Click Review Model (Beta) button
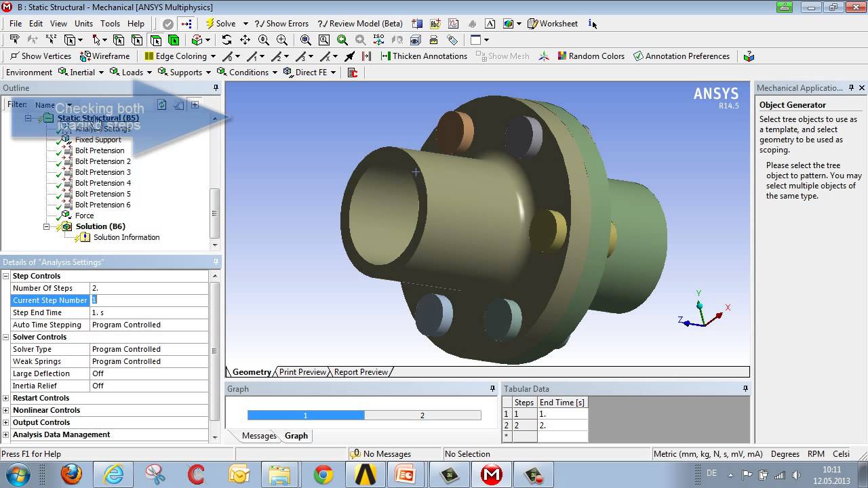The image size is (868, 488). (360, 24)
